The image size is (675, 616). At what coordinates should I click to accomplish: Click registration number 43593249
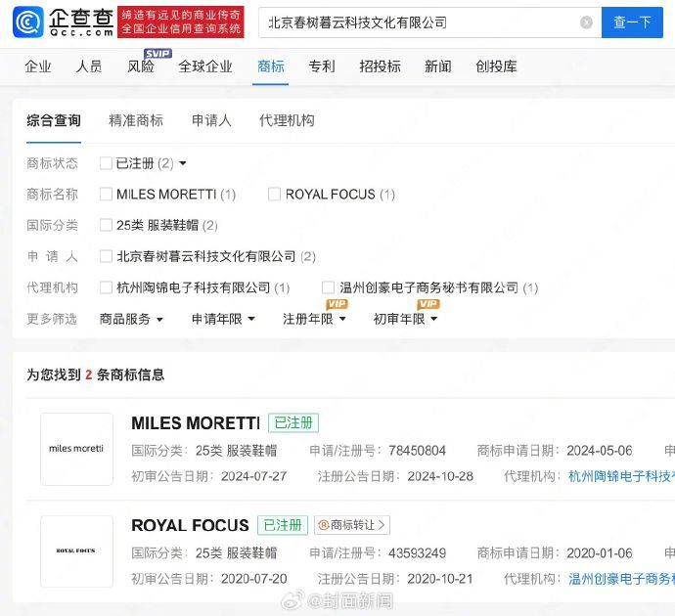[417, 553]
